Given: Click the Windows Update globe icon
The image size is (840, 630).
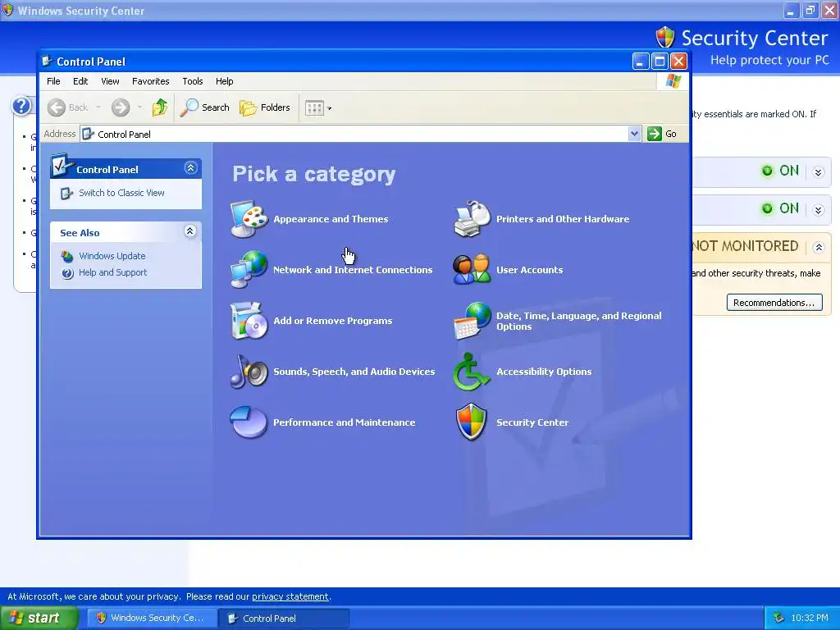Looking at the screenshot, I should 67,256.
